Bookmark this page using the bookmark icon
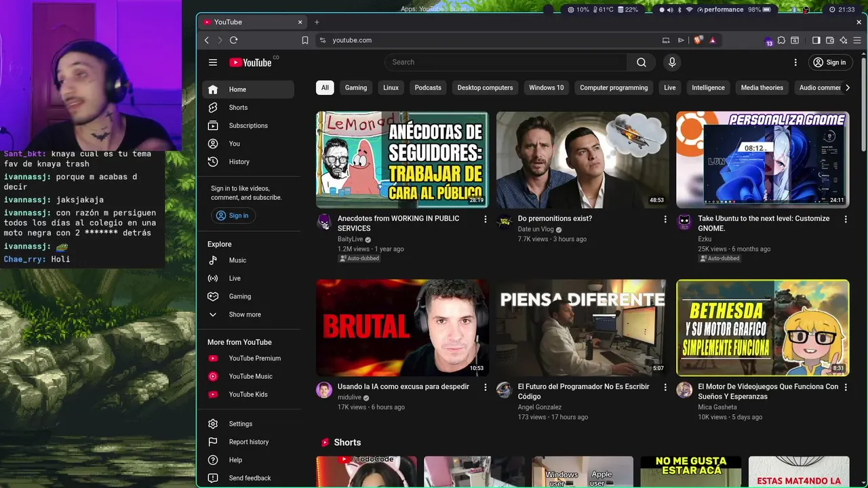The image size is (868, 488). 305,40
